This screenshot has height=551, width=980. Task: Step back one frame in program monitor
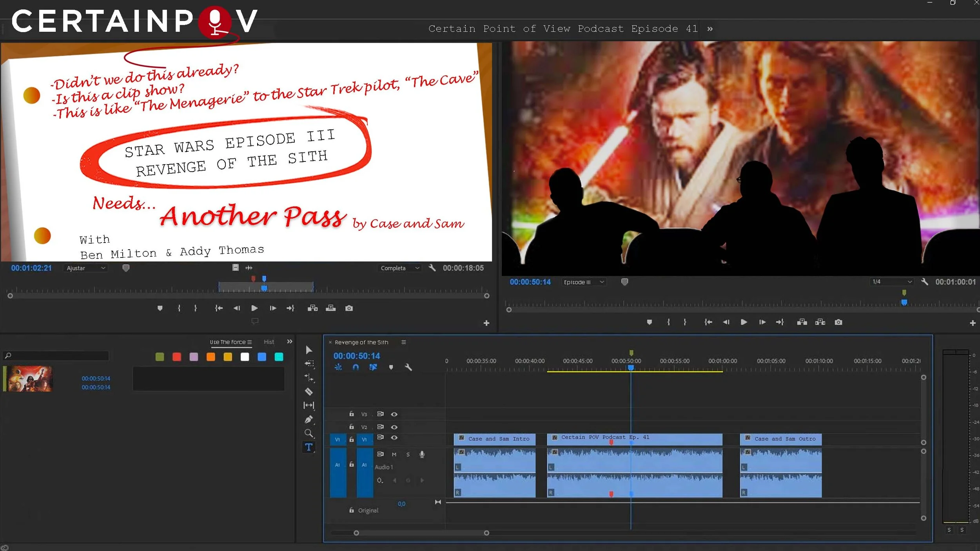(726, 322)
